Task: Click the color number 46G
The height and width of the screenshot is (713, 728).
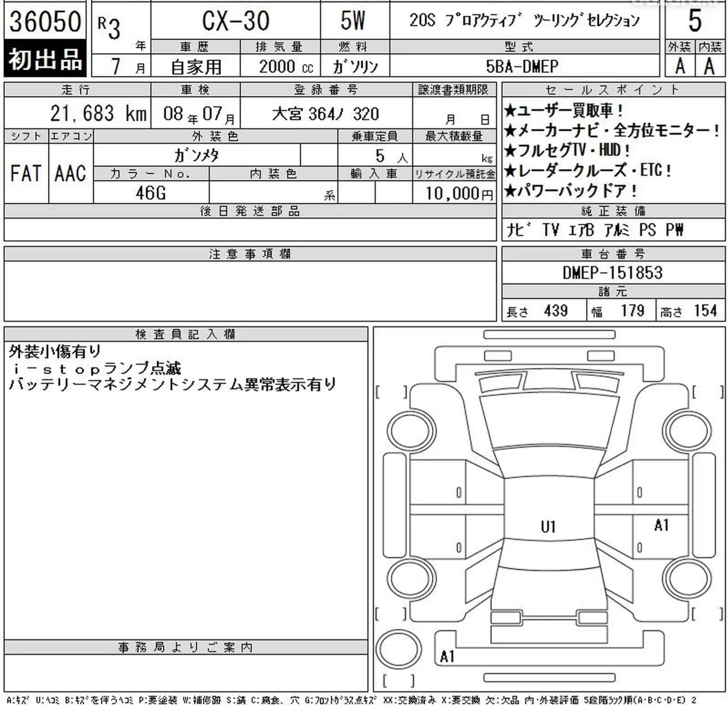Action: (151, 193)
